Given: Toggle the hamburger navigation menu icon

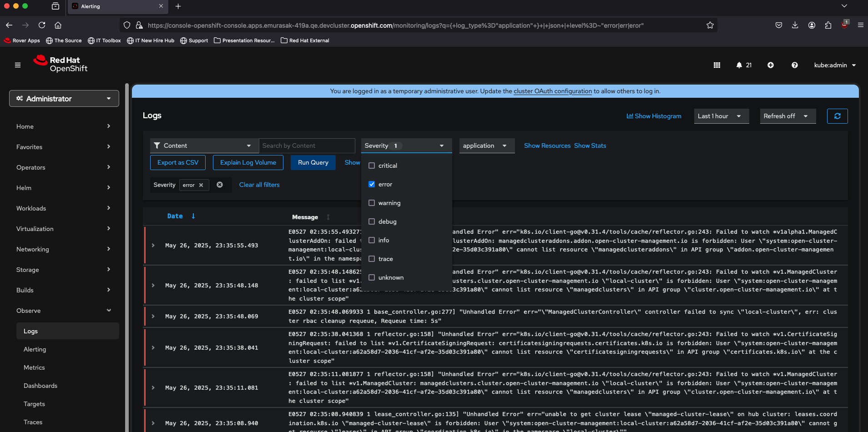Looking at the screenshot, I should pyautogui.click(x=18, y=65).
